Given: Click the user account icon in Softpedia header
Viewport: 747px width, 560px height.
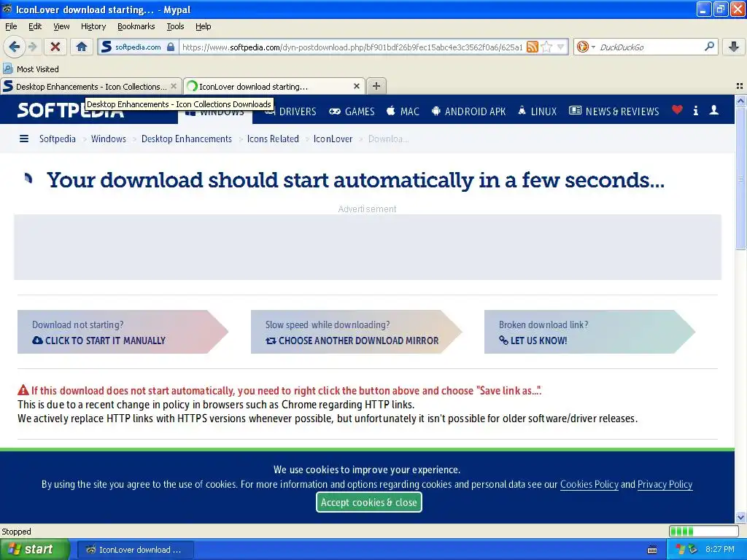Looking at the screenshot, I should pyautogui.click(x=713, y=110).
